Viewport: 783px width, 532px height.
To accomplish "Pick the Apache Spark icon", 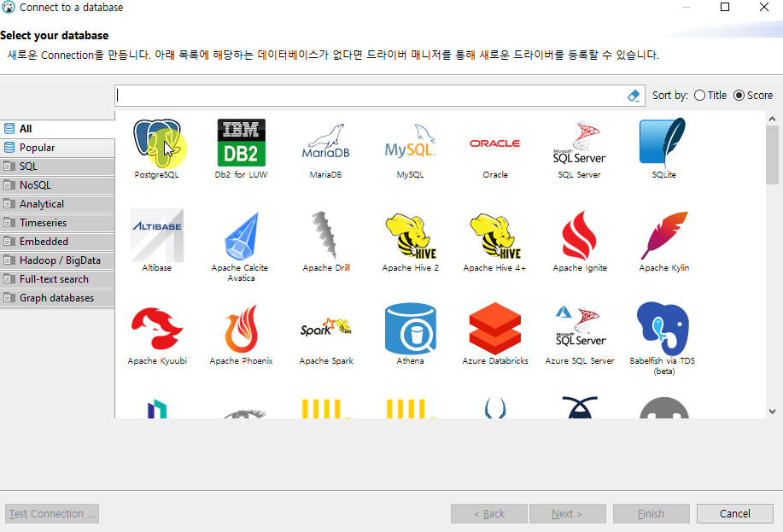I will click(x=325, y=329).
